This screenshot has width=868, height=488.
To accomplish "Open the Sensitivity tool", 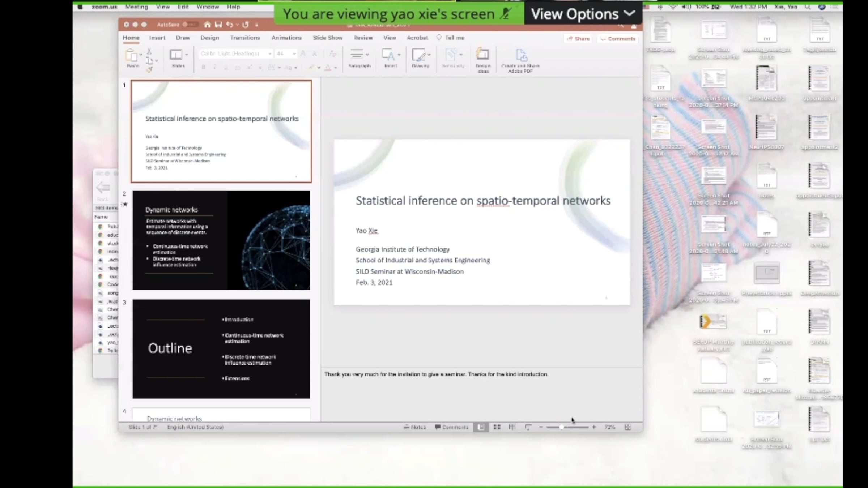I will click(x=453, y=58).
